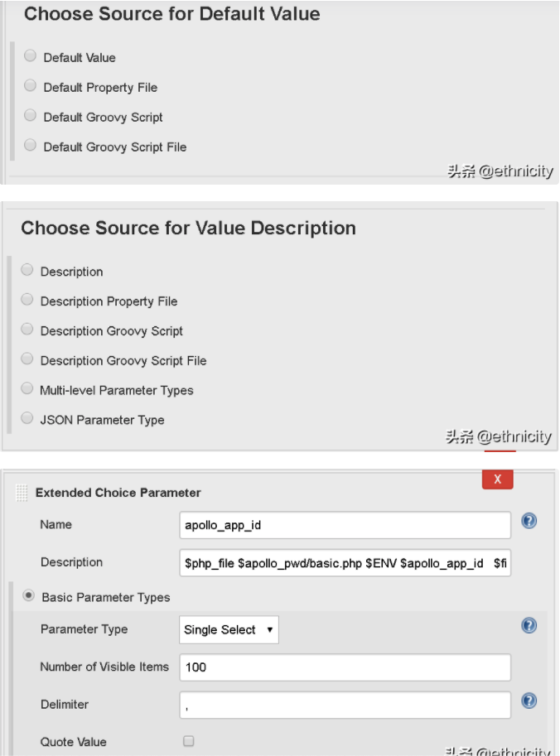Open help for the Delimiter field
The height and width of the screenshot is (756, 560).
point(529,701)
